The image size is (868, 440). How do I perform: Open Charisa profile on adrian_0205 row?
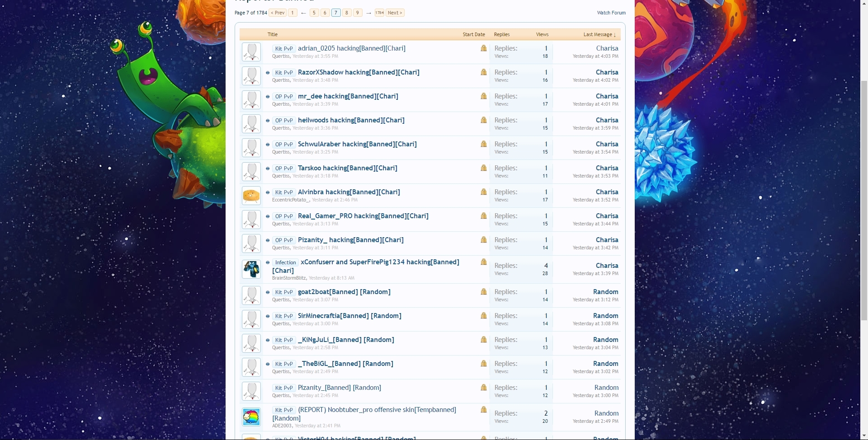point(607,48)
